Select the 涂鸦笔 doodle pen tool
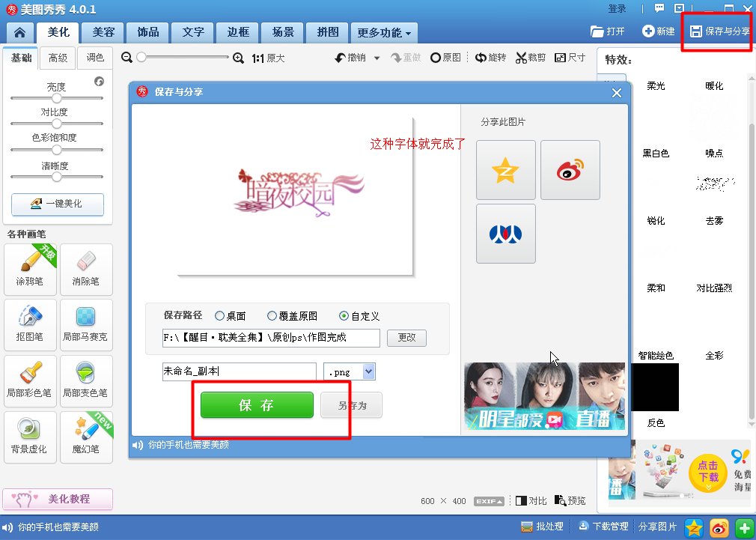 click(x=31, y=269)
